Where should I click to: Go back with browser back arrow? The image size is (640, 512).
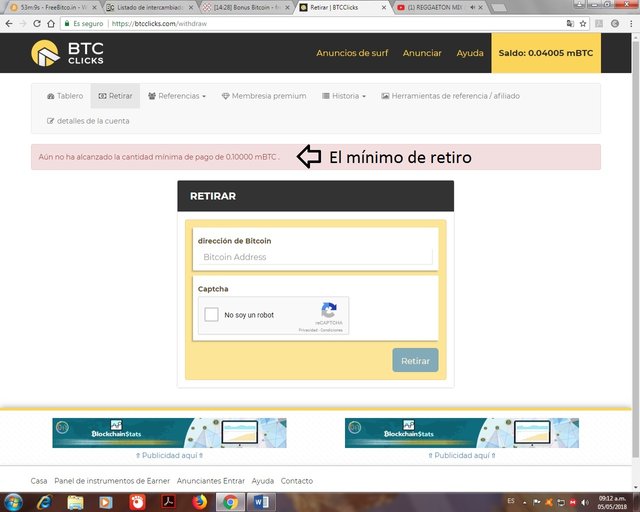tap(9, 24)
